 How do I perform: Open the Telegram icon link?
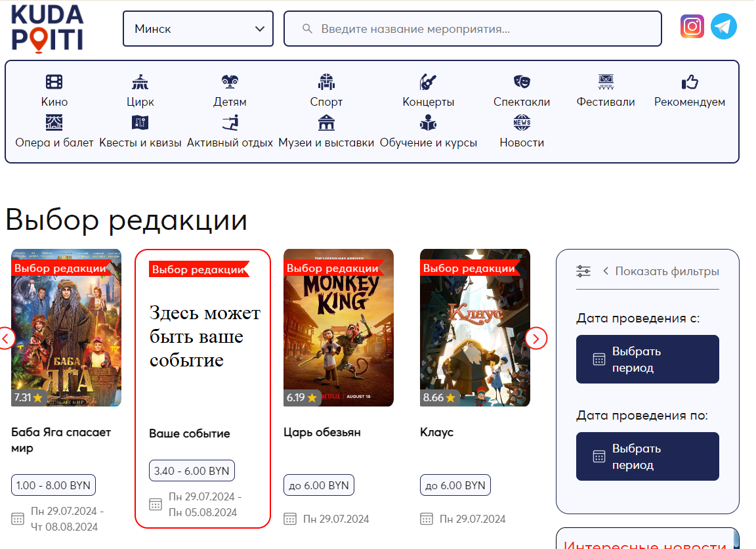tap(723, 26)
